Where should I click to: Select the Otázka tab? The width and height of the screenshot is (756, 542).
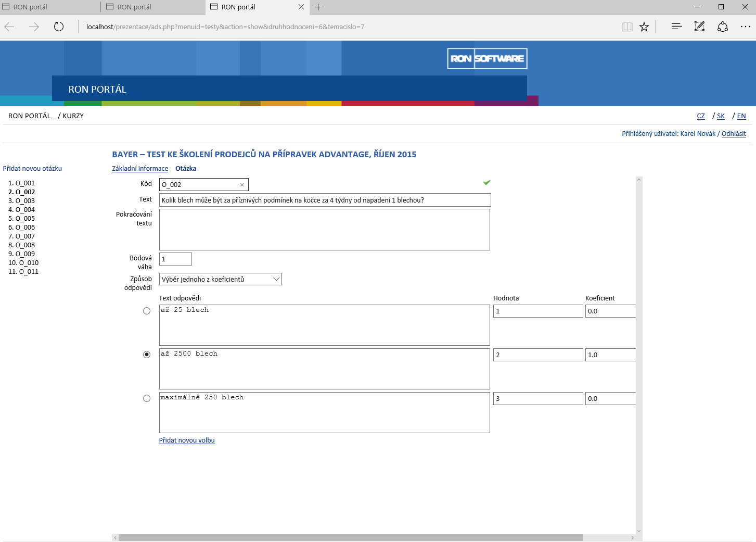point(186,169)
